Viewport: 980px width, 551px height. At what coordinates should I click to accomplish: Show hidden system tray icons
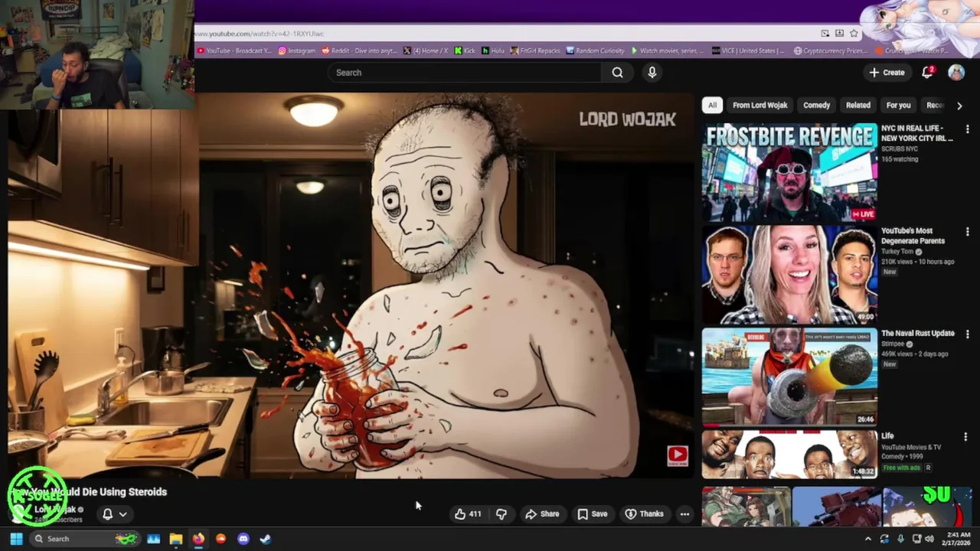[x=867, y=539]
